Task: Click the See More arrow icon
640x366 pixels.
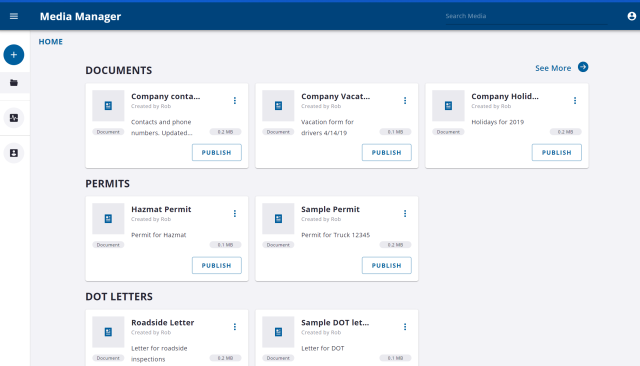Action: (x=583, y=67)
